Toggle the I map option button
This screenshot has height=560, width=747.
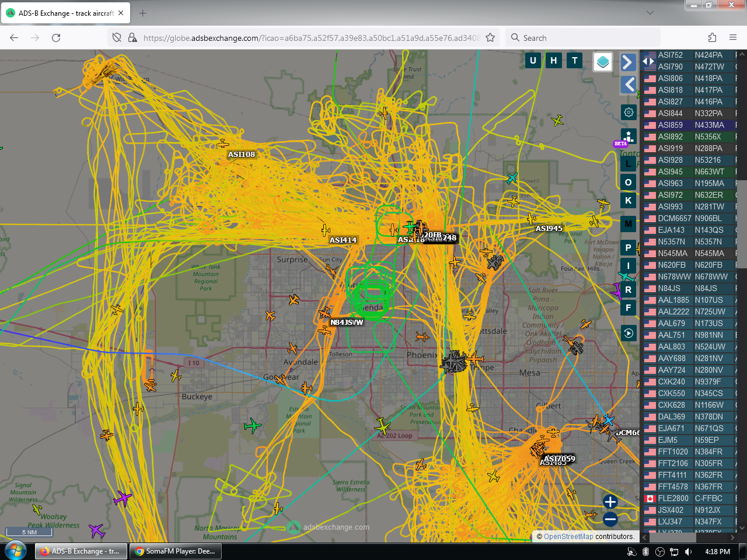coord(629,265)
